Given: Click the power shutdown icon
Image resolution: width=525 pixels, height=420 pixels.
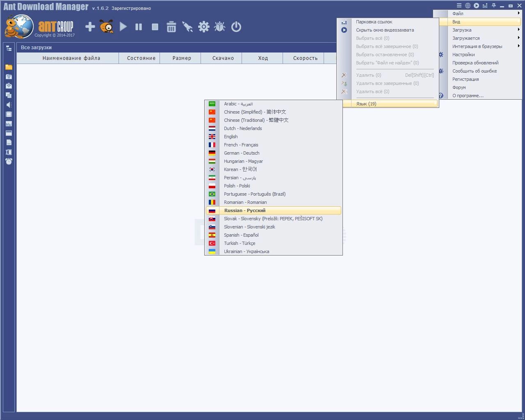Looking at the screenshot, I should pos(236,27).
